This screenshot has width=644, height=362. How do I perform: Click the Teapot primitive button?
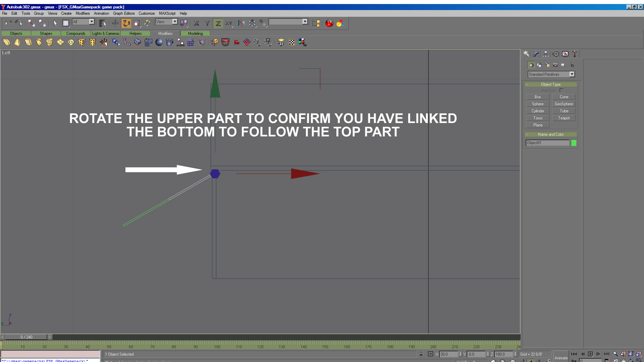point(563,118)
